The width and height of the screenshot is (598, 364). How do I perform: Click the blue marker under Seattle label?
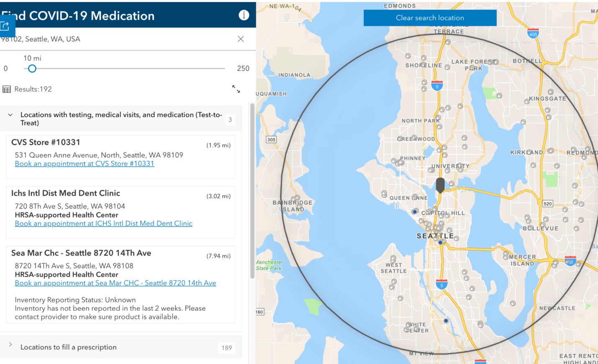440,242
